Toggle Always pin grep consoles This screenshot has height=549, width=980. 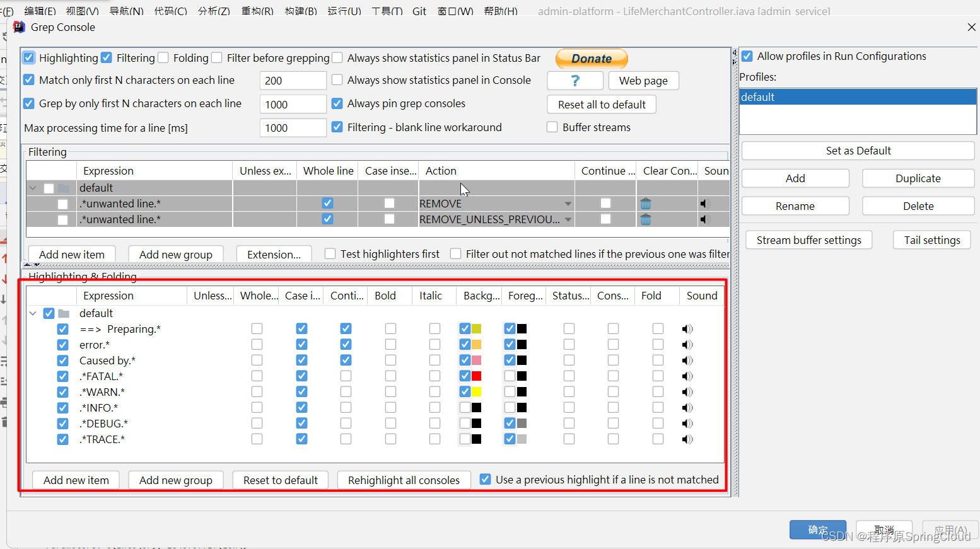tap(337, 103)
